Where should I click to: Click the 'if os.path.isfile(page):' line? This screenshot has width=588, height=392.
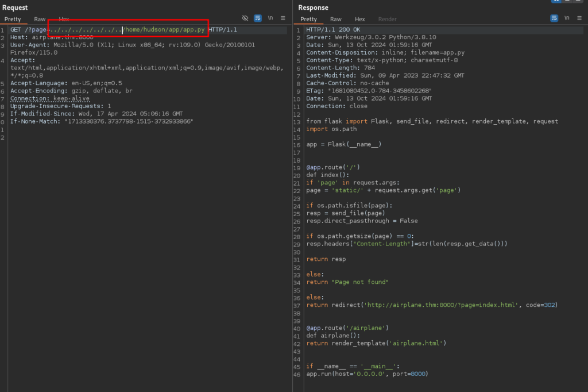(x=349, y=205)
